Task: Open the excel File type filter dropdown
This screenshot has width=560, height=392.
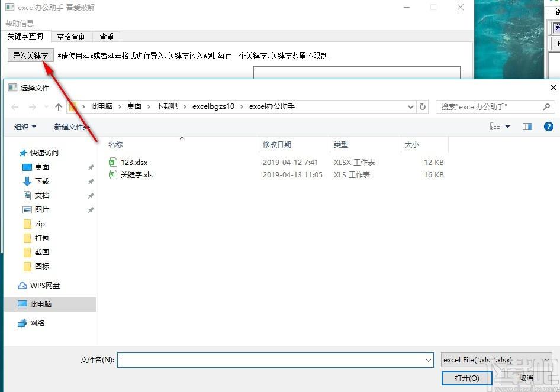Action: point(497,360)
